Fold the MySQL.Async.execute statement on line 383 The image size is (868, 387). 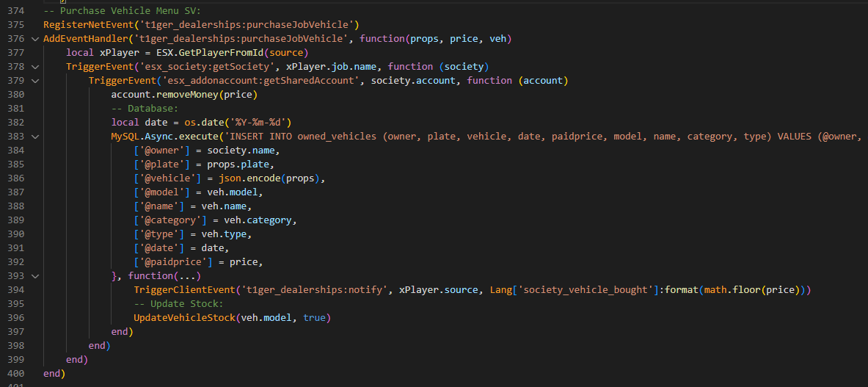point(34,137)
